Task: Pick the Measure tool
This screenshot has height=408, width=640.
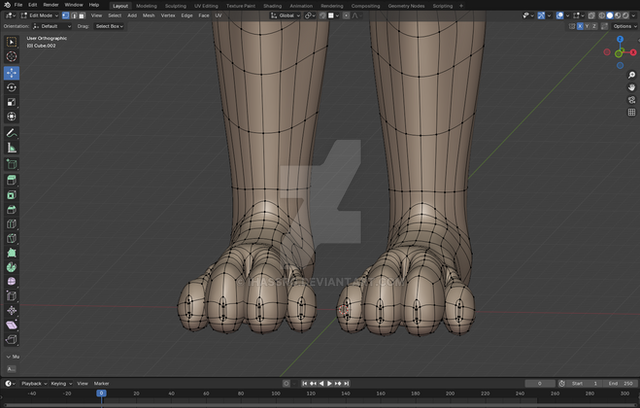Action: point(12,147)
